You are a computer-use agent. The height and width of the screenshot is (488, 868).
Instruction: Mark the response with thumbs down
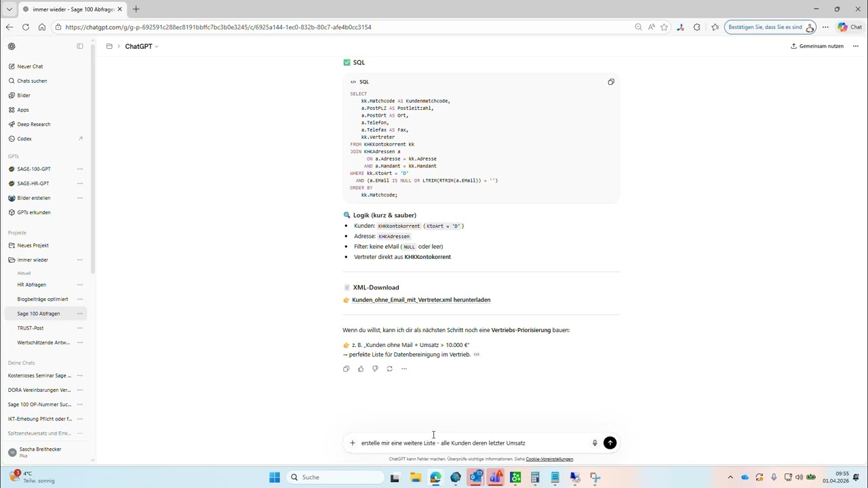point(375,369)
